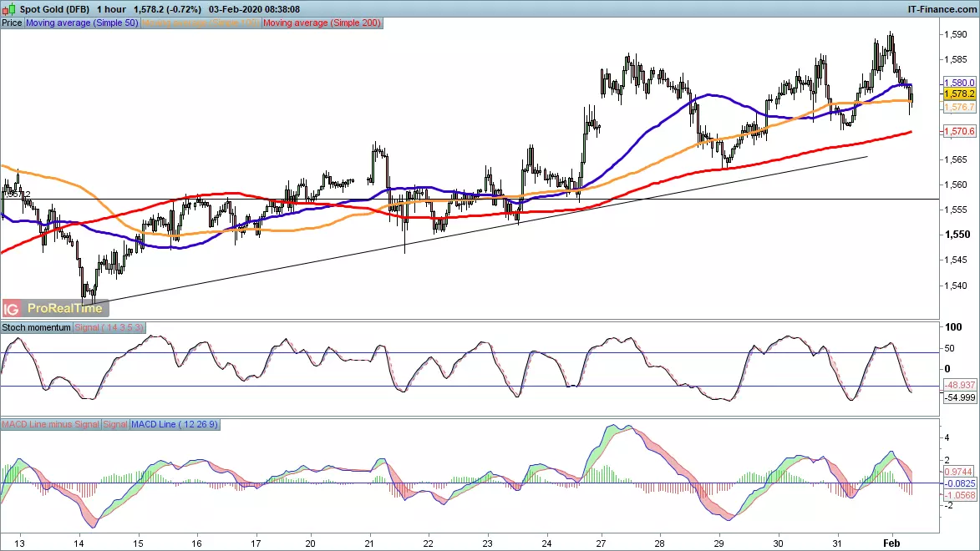The width and height of the screenshot is (980, 551).
Task: Click date 20 on the time axis
Action: pyautogui.click(x=310, y=543)
